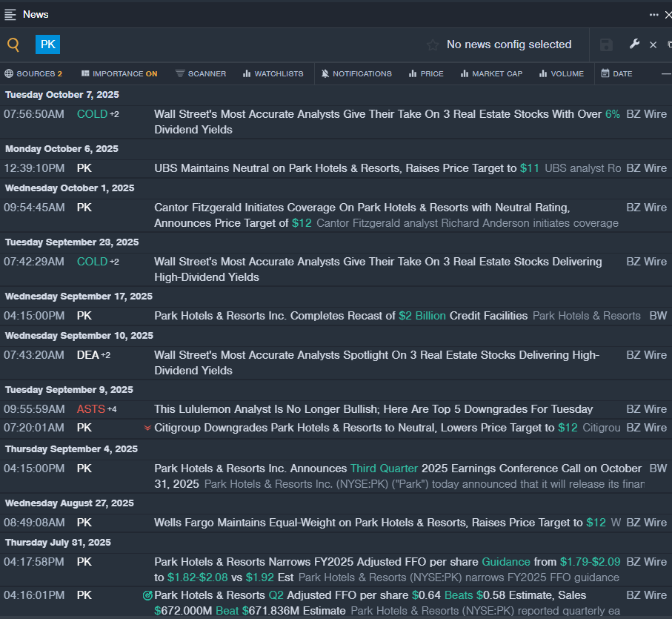
Task: Click the downgrade arrow icon on Citigroup row
Action: (147, 428)
